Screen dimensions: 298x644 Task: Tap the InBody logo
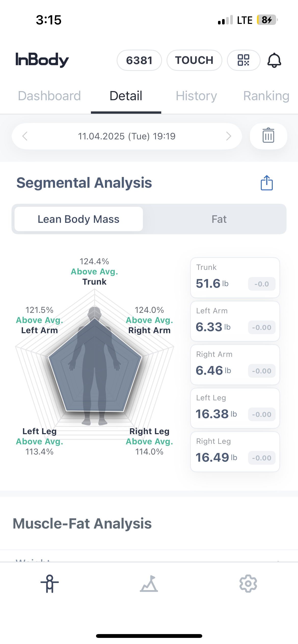coord(42,60)
